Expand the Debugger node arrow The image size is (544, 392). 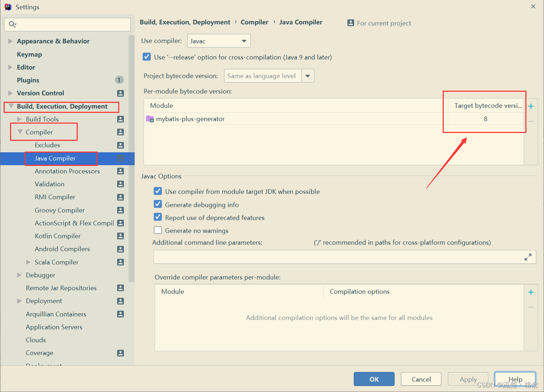(19, 275)
